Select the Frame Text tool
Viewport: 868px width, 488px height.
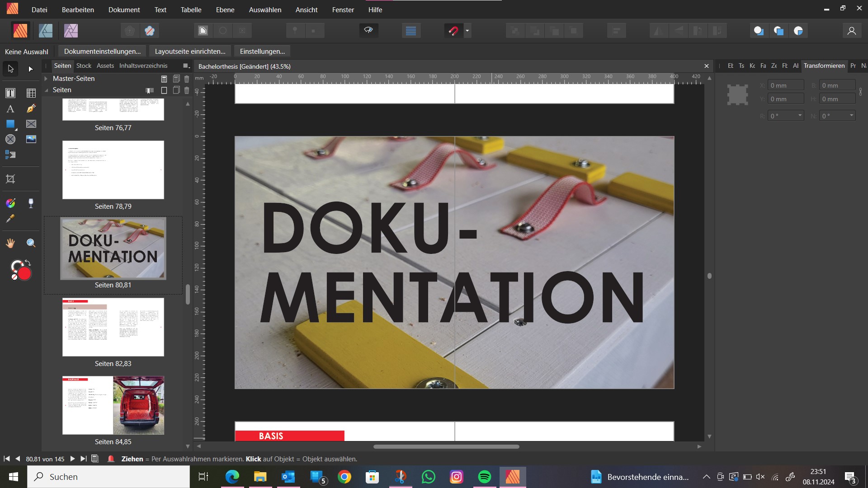click(x=10, y=93)
